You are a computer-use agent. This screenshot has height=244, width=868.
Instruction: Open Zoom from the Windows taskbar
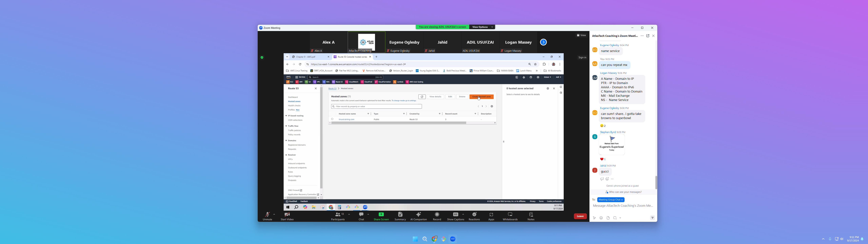[x=452, y=239]
